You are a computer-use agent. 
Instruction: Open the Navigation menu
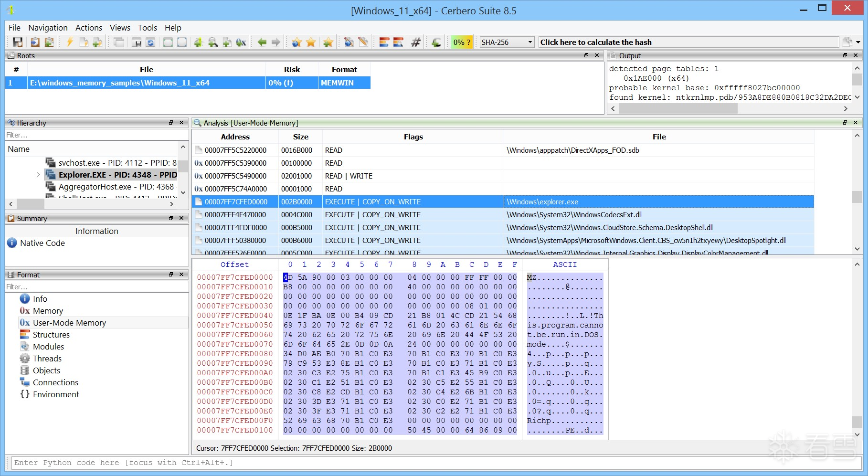[48, 28]
